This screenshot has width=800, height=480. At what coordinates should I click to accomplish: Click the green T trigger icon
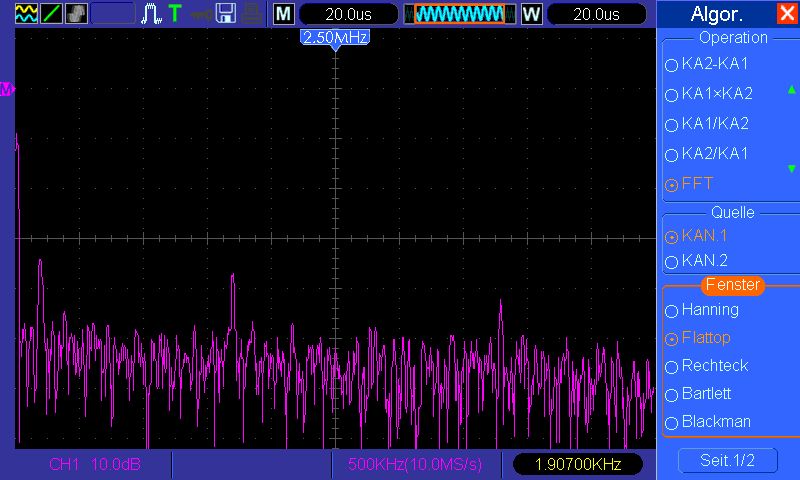pos(174,14)
